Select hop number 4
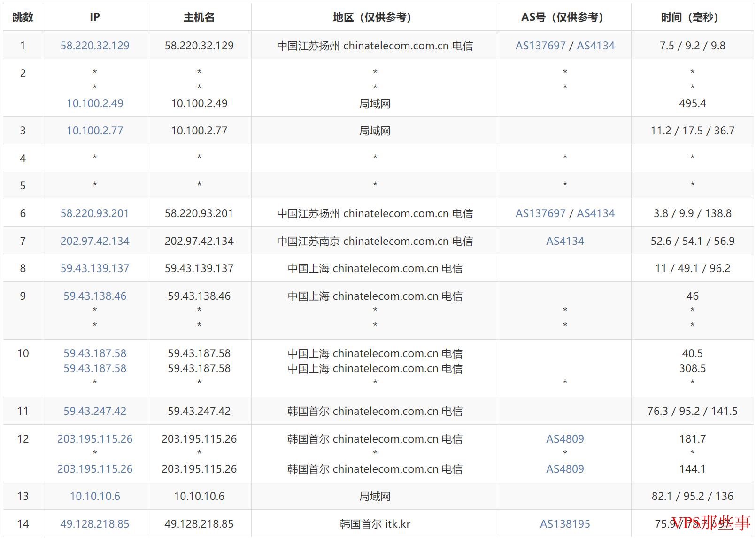The image size is (756, 538). (23, 158)
